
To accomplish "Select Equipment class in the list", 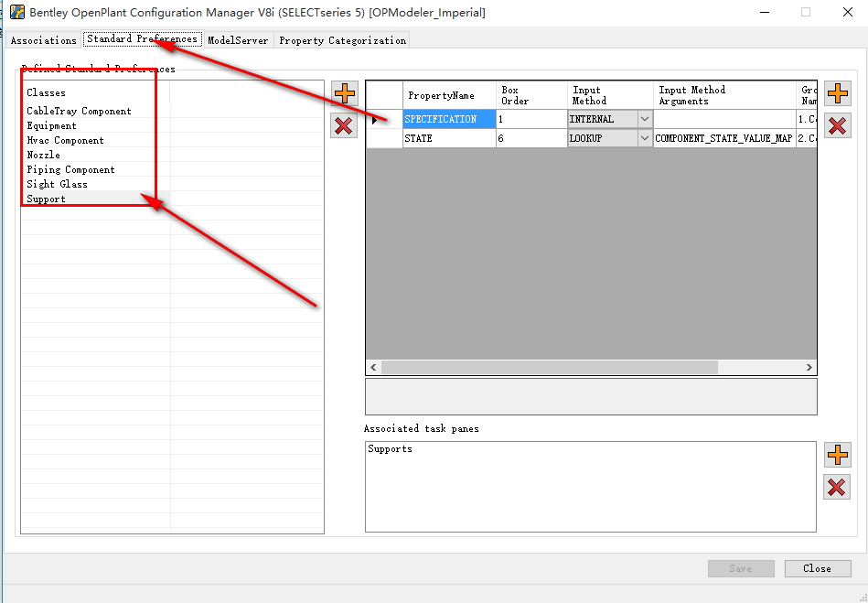I will (51, 125).
